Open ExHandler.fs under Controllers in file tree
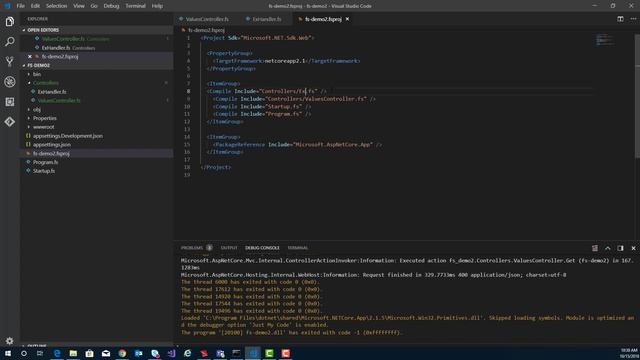640x360 pixels. (x=52, y=92)
